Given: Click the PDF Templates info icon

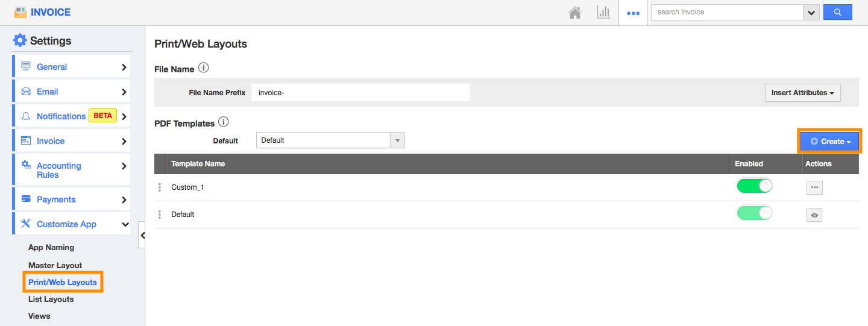Looking at the screenshot, I should (224, 122).
